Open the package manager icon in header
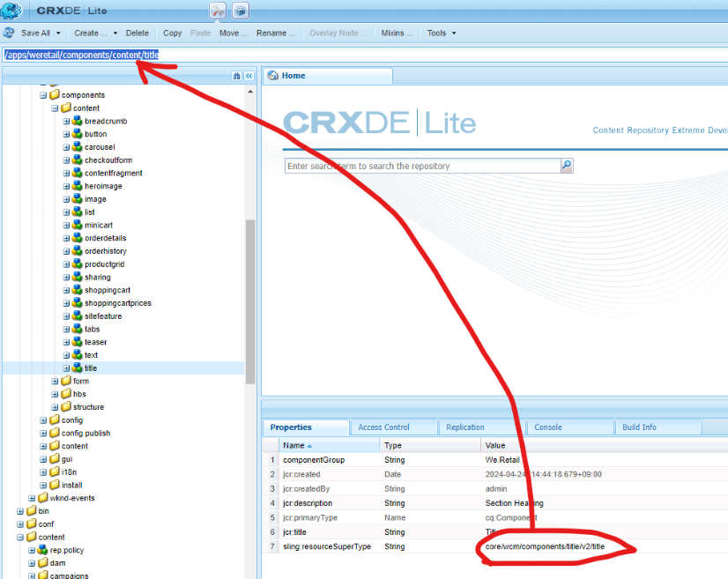 [241, 11]
